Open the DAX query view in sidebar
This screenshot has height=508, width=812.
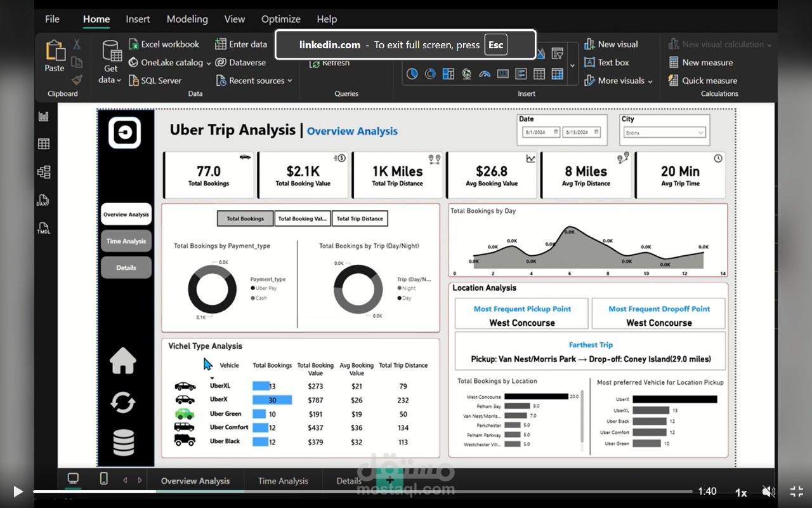pos(44,200)
